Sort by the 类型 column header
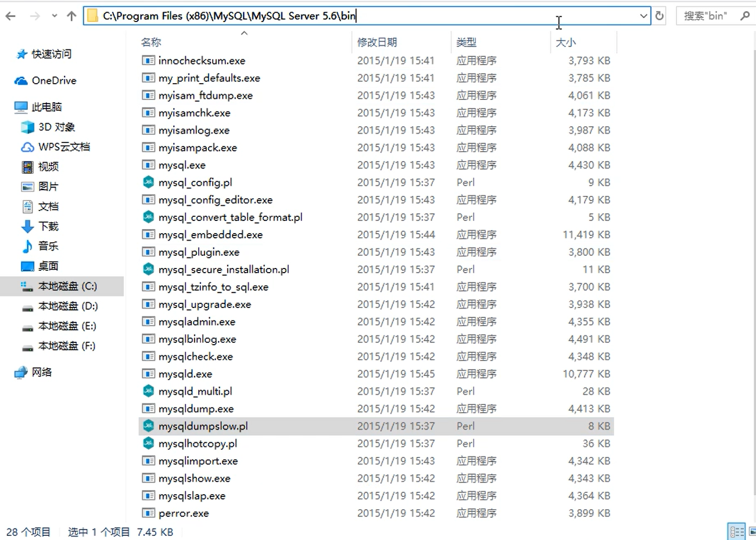756x540 pixels. 467,42
